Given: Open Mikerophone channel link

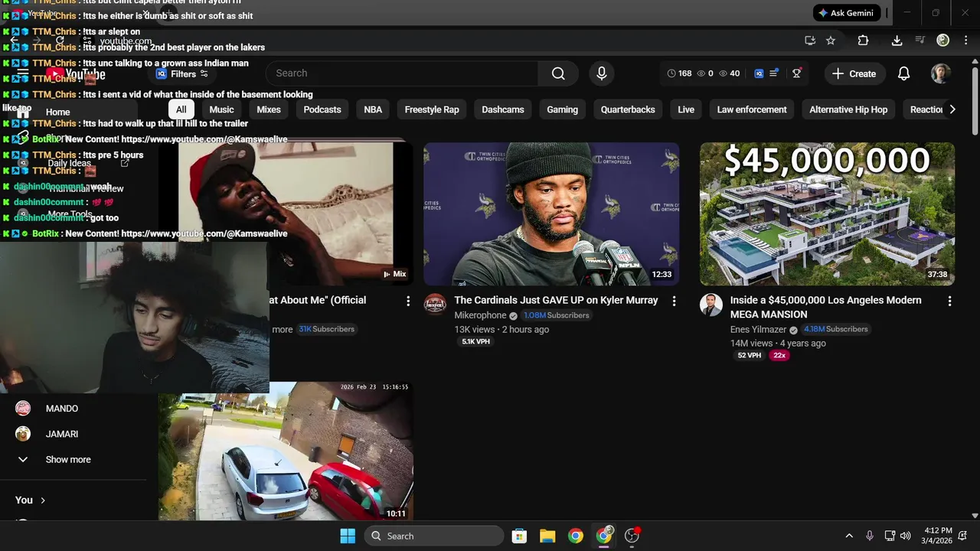Looking at the screenshot, I should tap(480, 315).
